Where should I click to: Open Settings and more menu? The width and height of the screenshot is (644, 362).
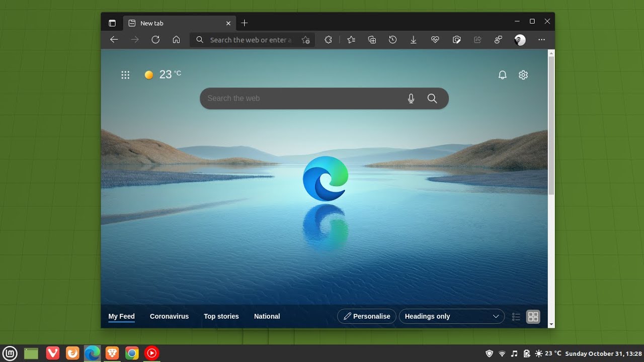541,40
